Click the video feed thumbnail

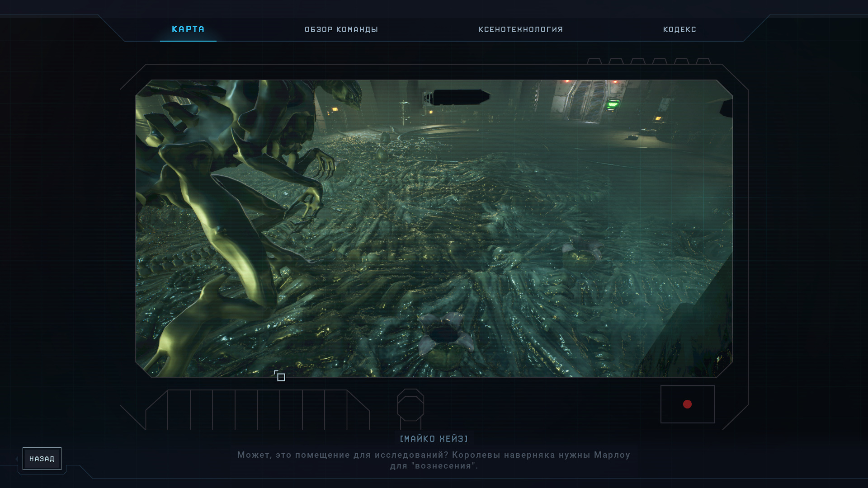pyautogui.click(x=434, y=229)
